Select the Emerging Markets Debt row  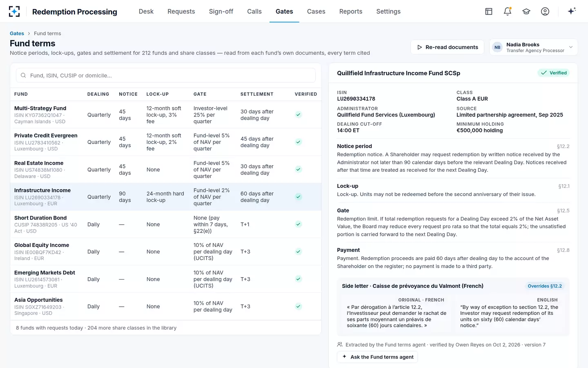coord(166,279)
